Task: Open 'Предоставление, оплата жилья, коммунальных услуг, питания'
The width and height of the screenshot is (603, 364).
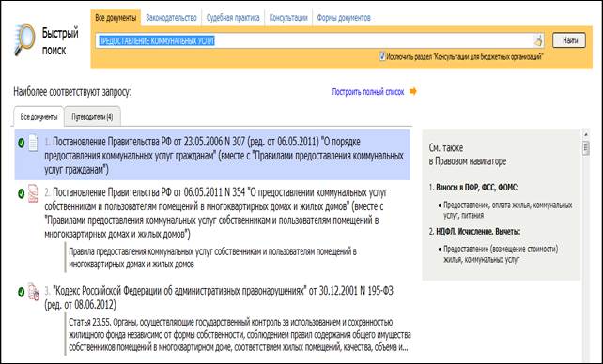Action: (x=507, y=210)
